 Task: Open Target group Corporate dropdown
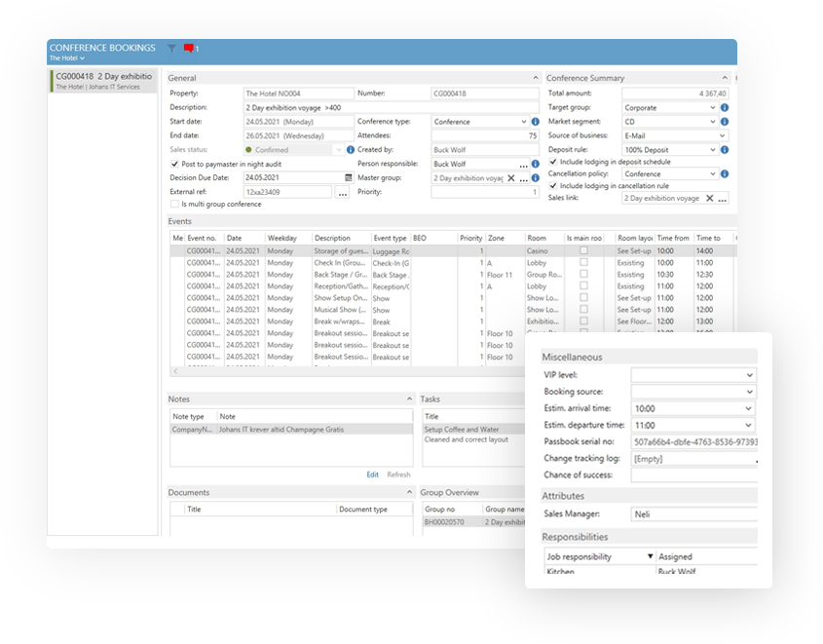713,107
